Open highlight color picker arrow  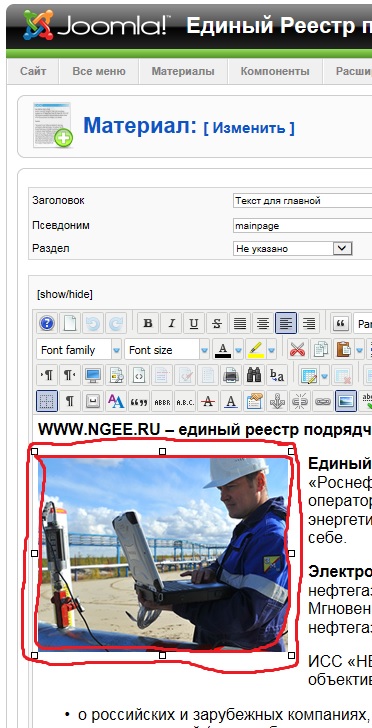point(272,350)
